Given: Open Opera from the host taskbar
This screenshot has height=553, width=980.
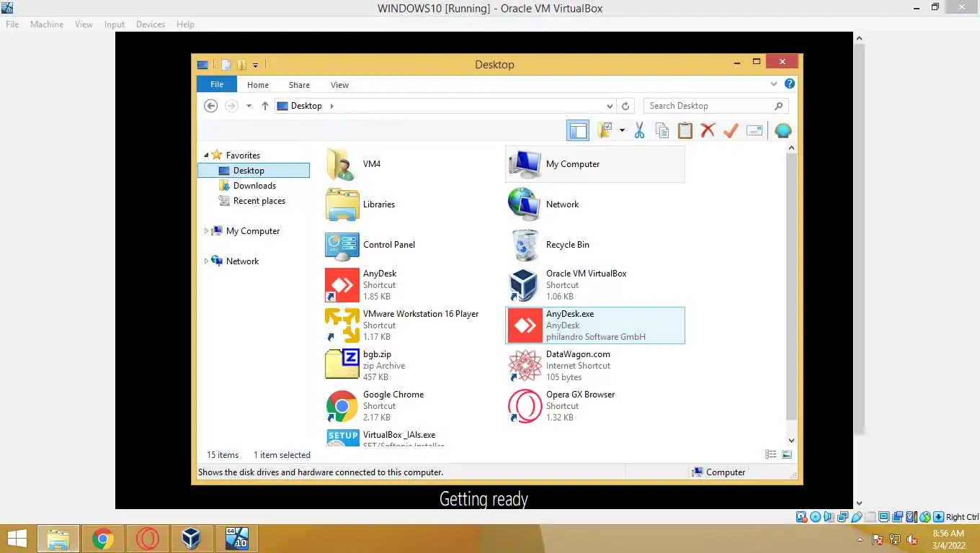Looking at the screenshot, I should (148, 539).
